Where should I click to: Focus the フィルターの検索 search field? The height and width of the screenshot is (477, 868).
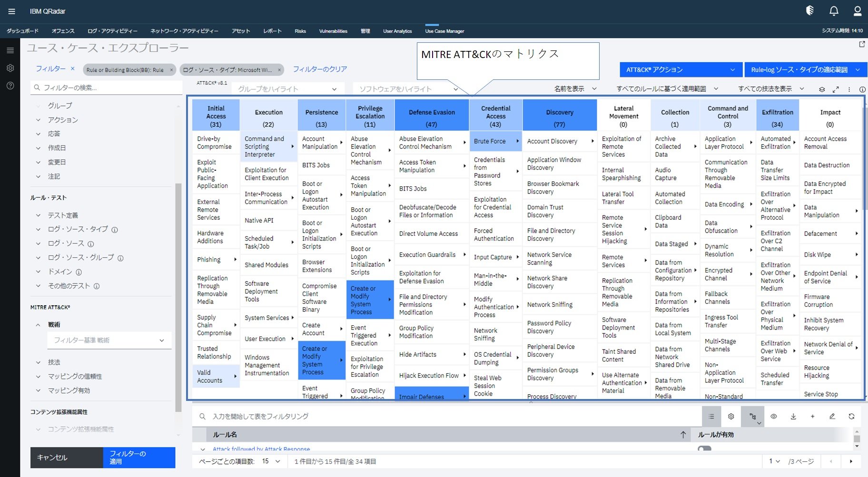[x=107, y=88]
